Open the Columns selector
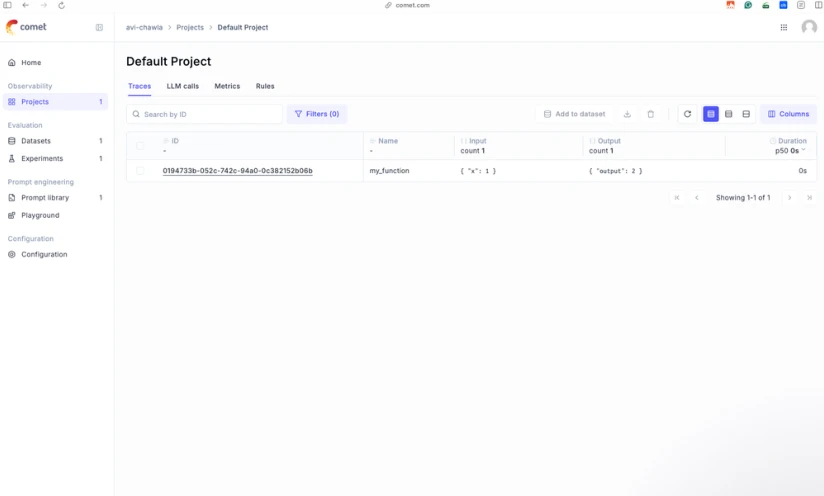 788,114
